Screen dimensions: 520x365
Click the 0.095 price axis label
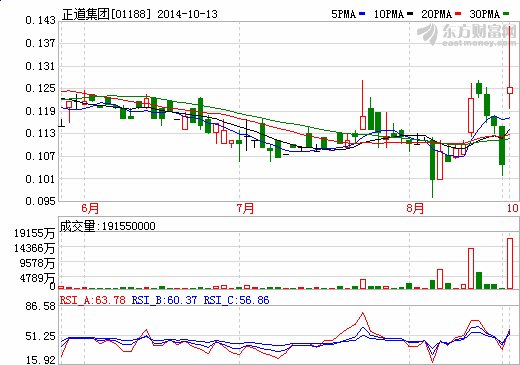[40, 201]
